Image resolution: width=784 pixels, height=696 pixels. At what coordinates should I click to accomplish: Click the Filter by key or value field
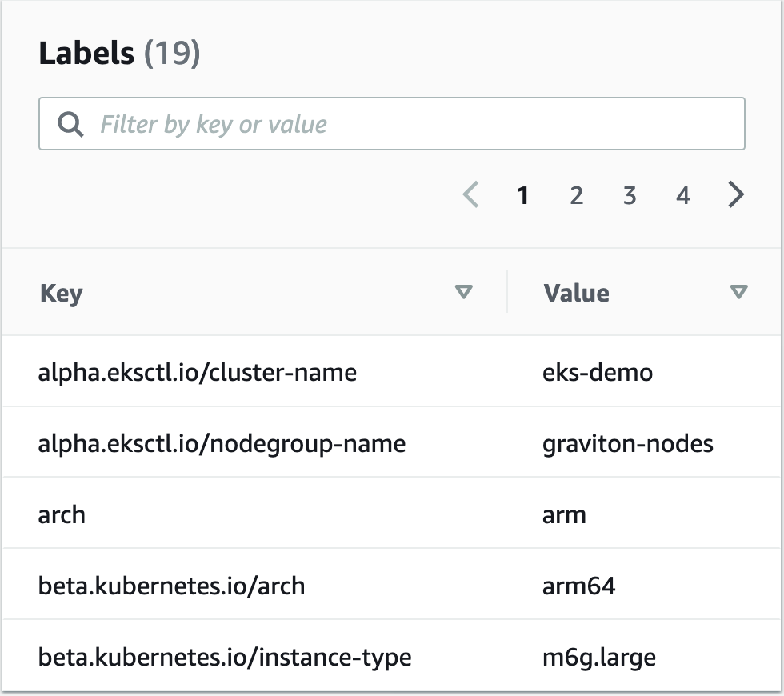tap(400, 124)
